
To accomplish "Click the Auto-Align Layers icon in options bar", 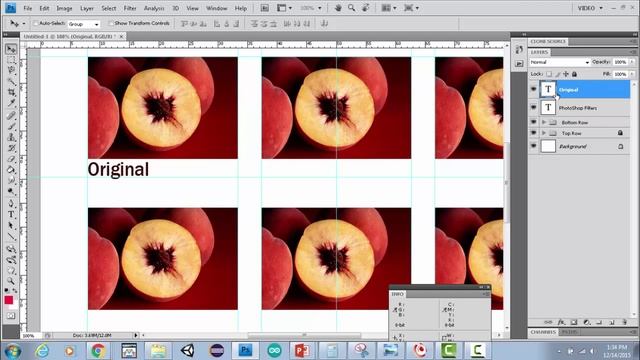I will [324, 24].
